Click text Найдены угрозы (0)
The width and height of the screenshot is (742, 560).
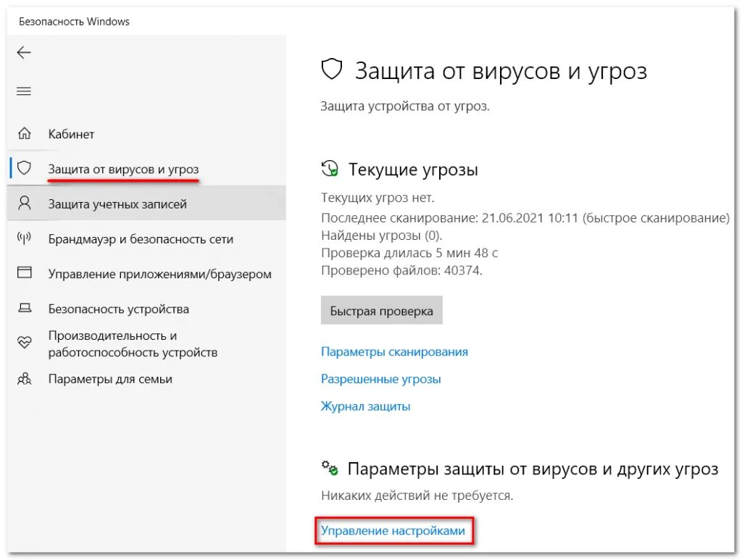click(381, 235)
